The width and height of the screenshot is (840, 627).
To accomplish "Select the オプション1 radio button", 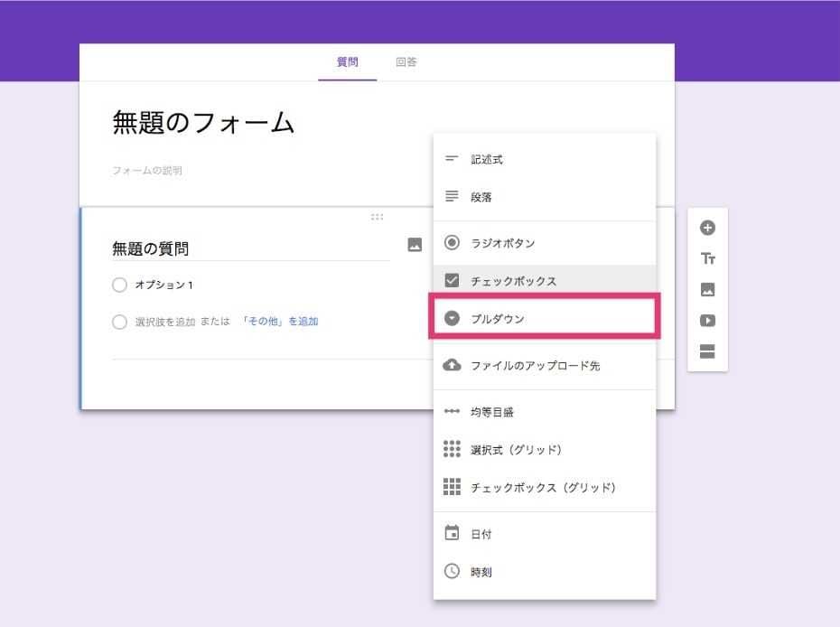I will click(119, 284).
